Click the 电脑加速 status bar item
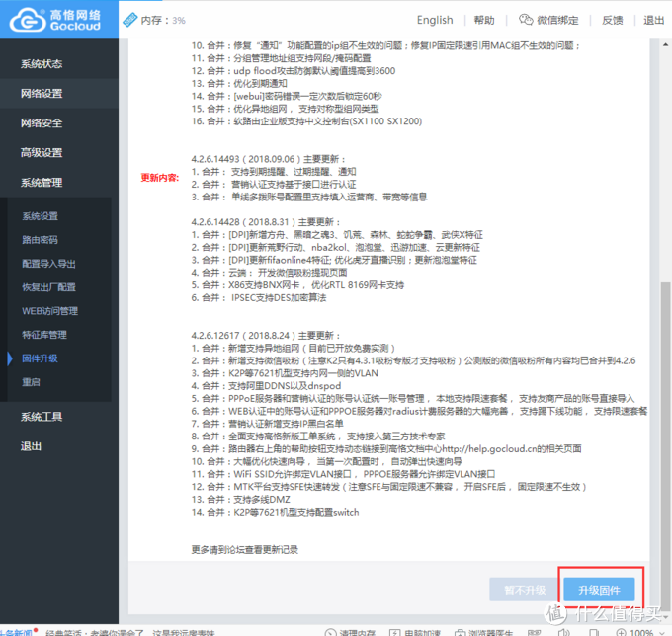The width and height of the screenshot is (672, 636). (415, 633)
